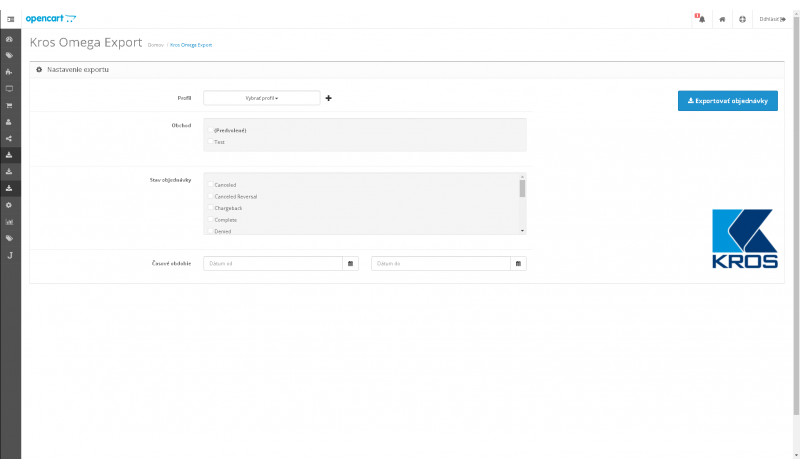Enable the Canceled Reversal status checkbox
The image size is (800, 470).
coord(210,196)
